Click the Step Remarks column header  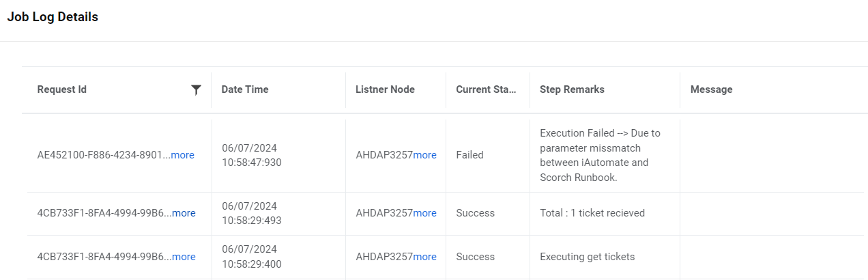click(x=572, y=89)
